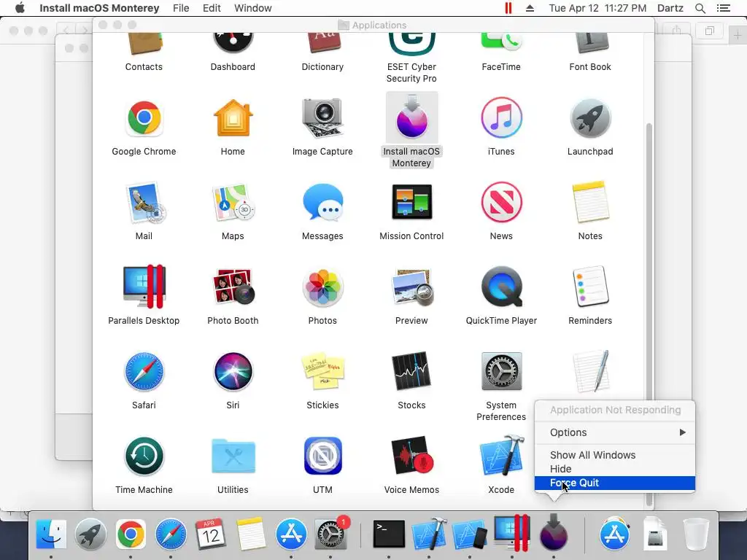
Task: Open the Window menu in the menu bar
Action: [253, 8]
